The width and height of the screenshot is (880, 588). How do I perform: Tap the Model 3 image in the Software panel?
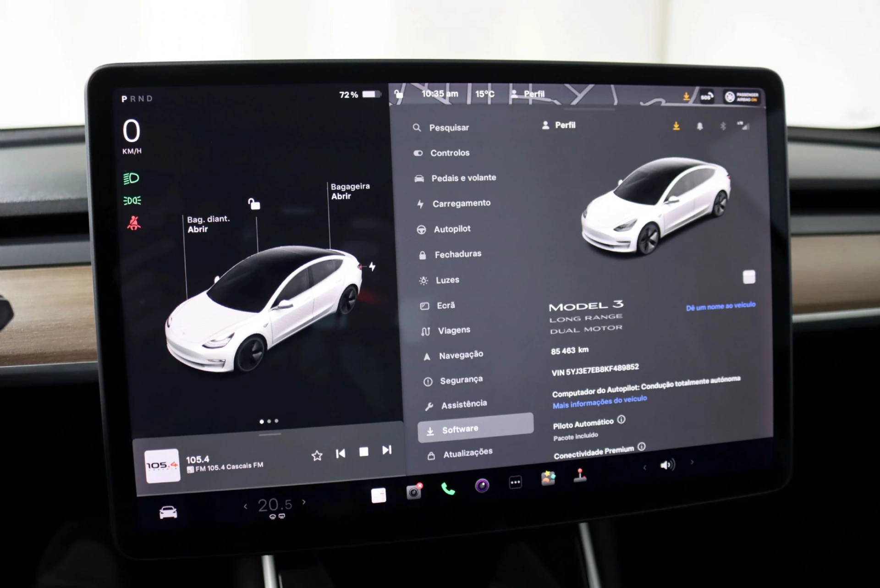[x=656, y=206]
